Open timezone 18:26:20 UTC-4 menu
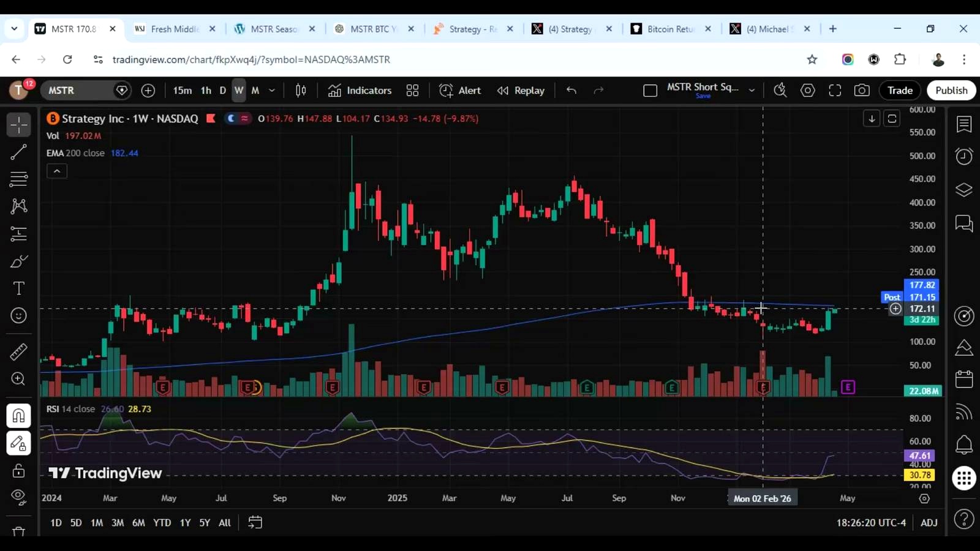 [871, 523]
